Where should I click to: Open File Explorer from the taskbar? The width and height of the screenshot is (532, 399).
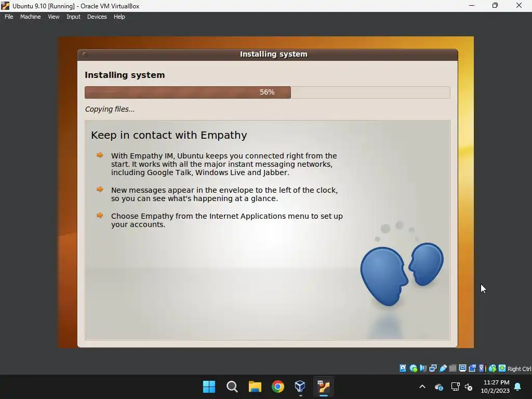coord(255,387)
